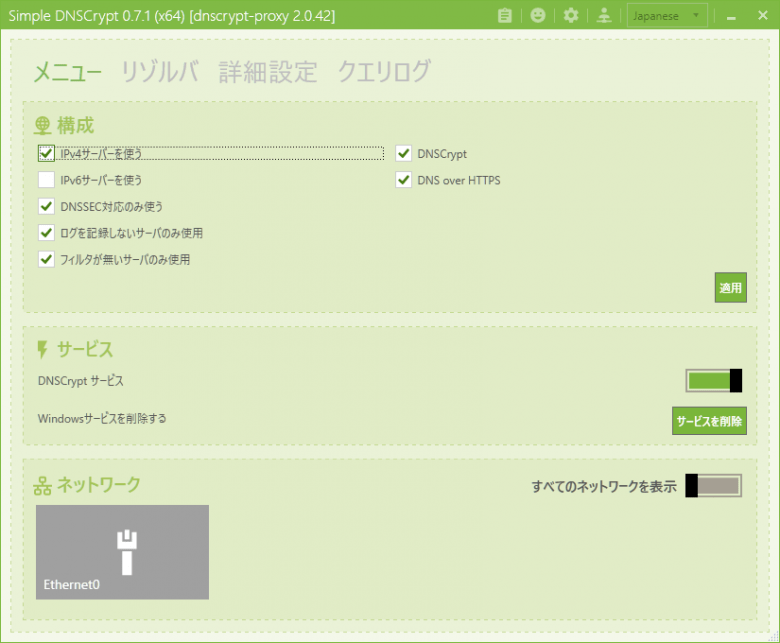Click the 適用 apply button

point(730,287)
